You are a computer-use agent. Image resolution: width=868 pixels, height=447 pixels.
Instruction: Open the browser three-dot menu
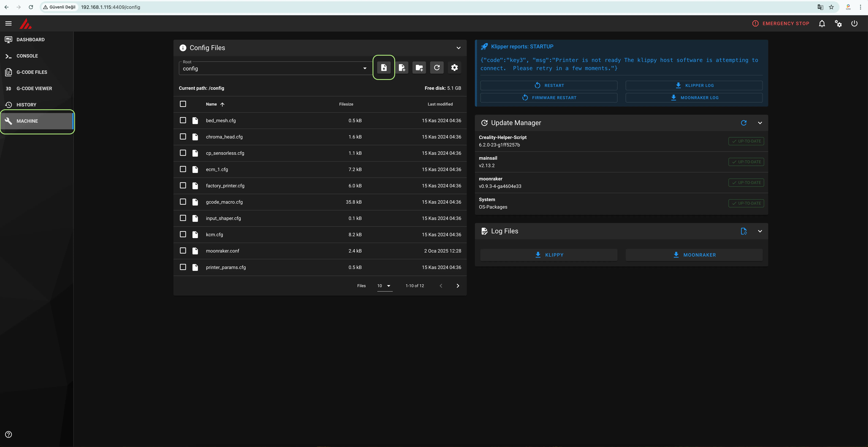pyautogui.click(x=860, y=7)
